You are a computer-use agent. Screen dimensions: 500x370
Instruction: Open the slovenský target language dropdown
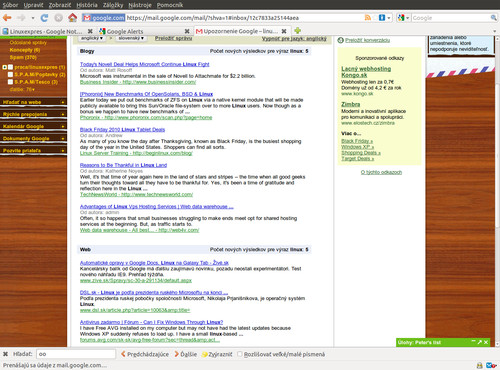131,38
